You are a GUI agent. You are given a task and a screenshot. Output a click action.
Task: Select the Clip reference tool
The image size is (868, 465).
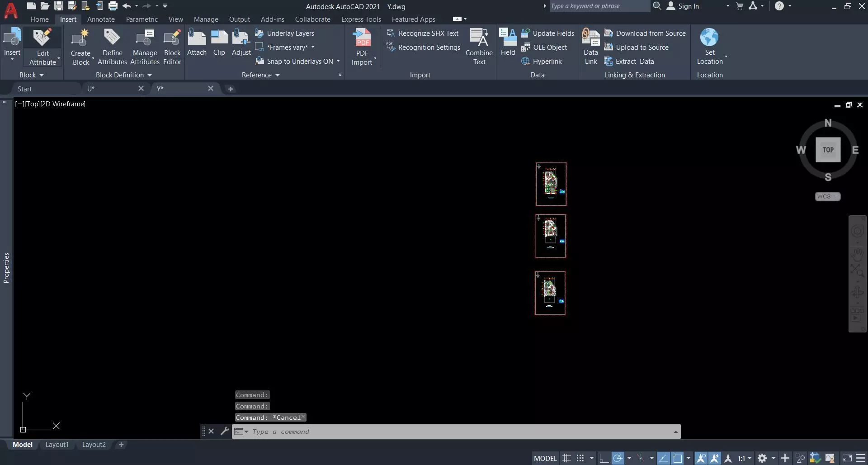219,43
